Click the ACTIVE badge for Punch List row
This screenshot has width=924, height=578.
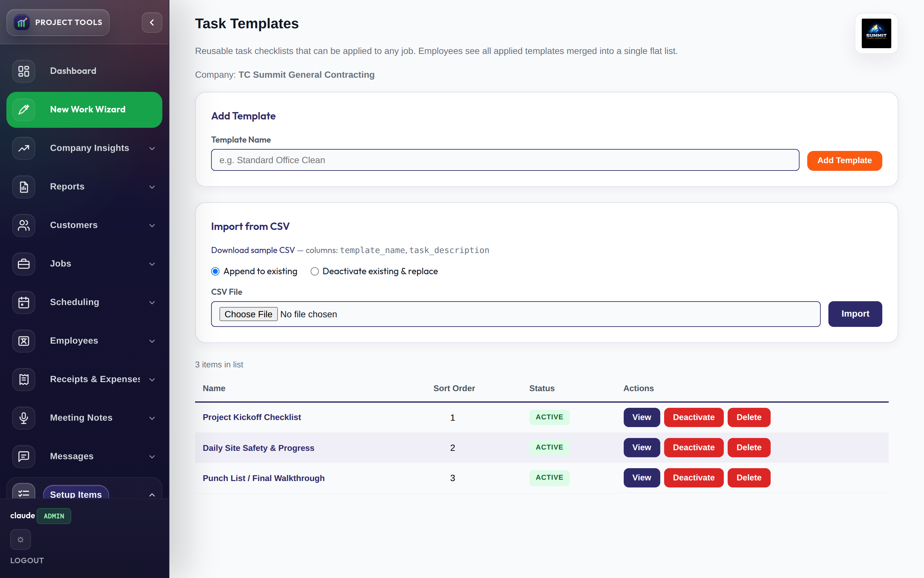(x=549, y=478)
